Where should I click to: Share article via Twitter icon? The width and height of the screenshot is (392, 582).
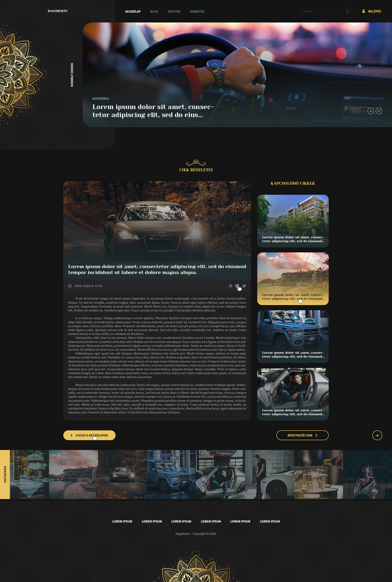tap(244, 286)
